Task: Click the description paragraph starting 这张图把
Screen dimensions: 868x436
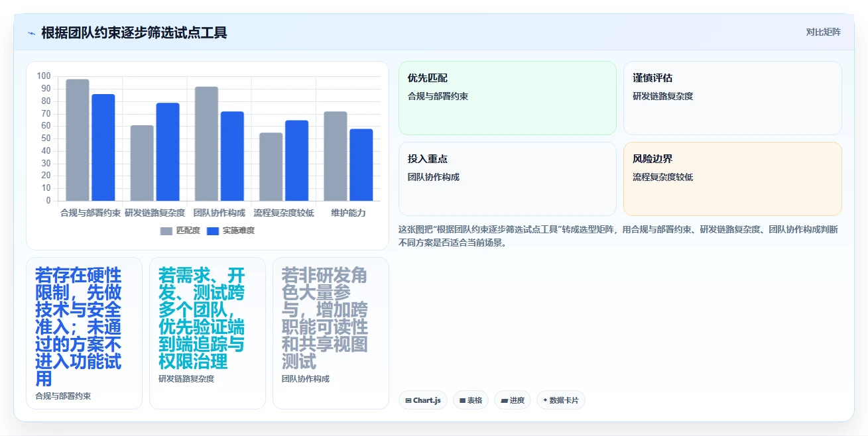Action: pyautogui.click(x=617, y=236)
